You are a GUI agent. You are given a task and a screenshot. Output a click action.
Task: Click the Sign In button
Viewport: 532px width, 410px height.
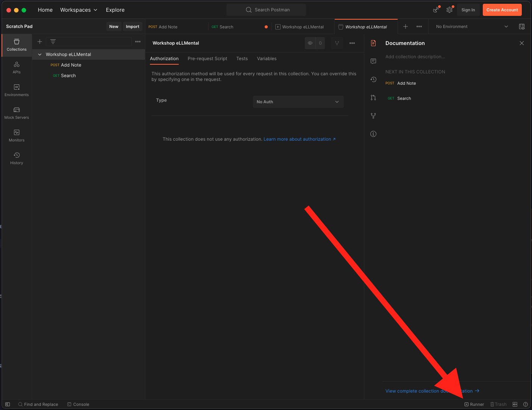(468, 10)
